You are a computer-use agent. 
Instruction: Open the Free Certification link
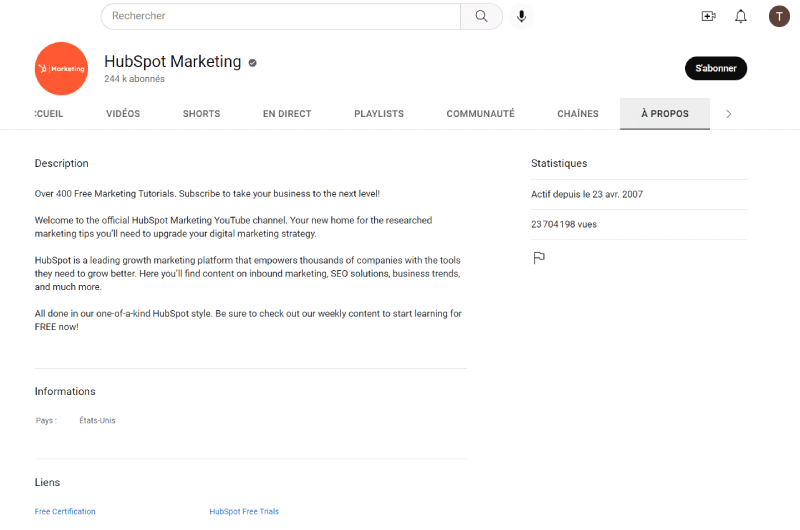(x=65, y=512)
